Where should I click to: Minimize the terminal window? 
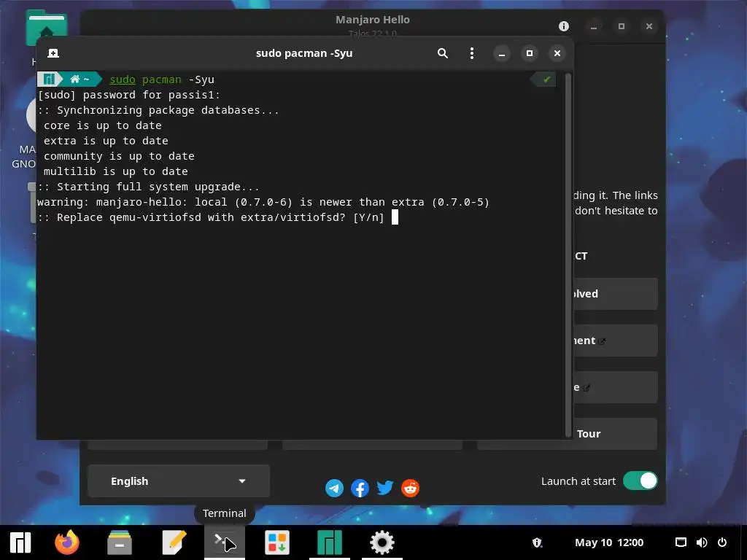502,53
